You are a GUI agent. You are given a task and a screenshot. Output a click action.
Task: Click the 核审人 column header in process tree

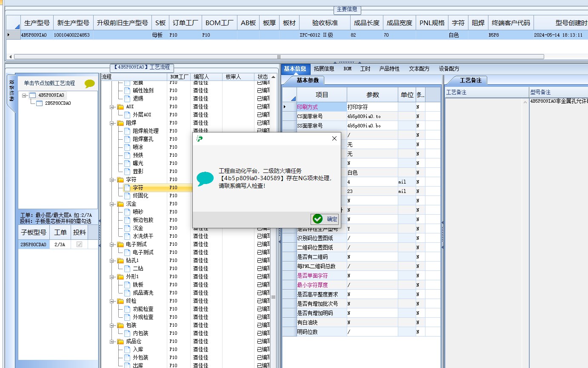click(x=238, y=77)
